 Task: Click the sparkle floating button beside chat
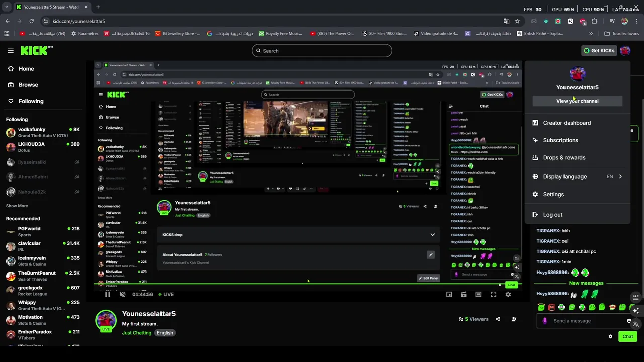point(636,311)
